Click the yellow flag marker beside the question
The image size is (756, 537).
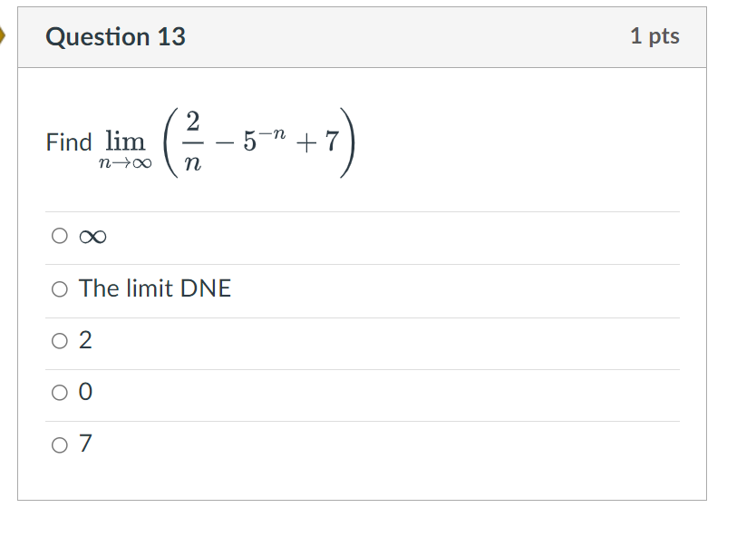pos(4,34)
